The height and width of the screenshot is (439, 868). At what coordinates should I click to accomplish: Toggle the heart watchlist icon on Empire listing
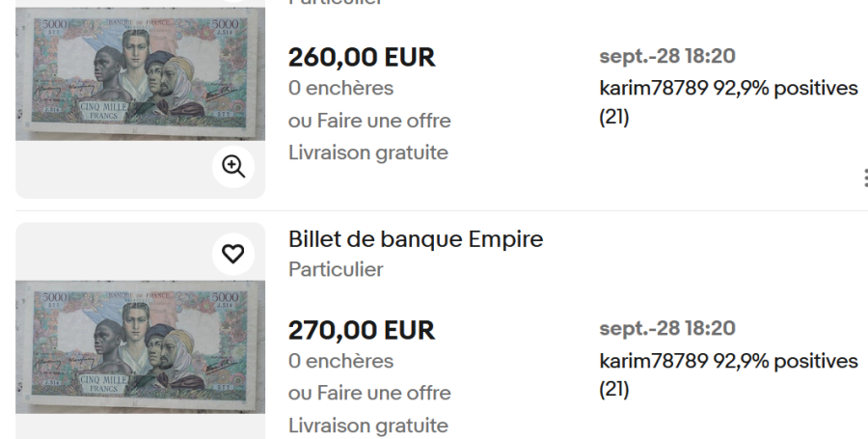point(232,254)
